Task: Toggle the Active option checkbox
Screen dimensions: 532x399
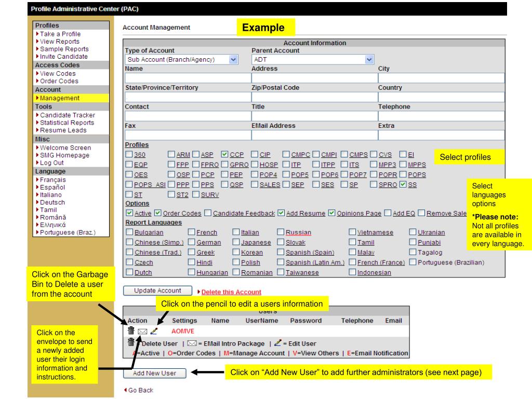Action: 129,212
